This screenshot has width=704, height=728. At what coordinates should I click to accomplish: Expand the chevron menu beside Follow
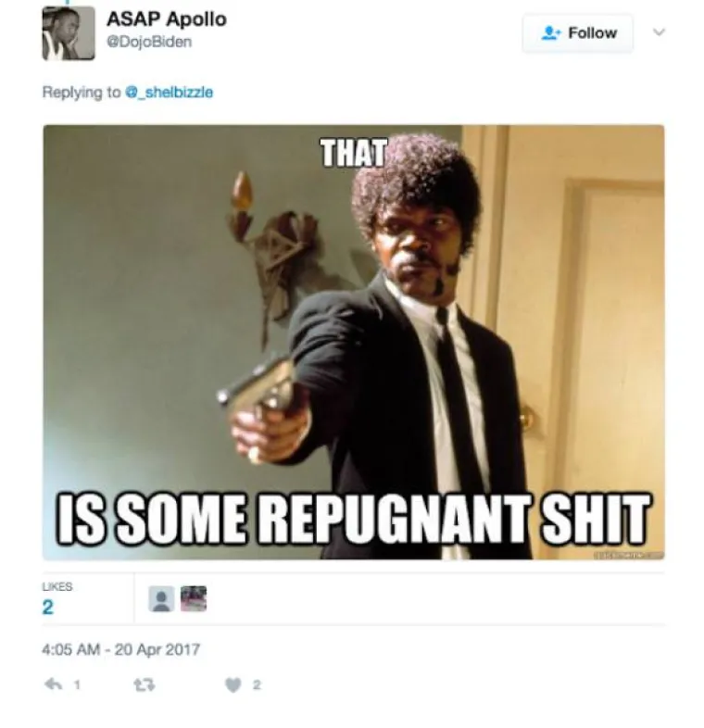(x=659, y=32)
